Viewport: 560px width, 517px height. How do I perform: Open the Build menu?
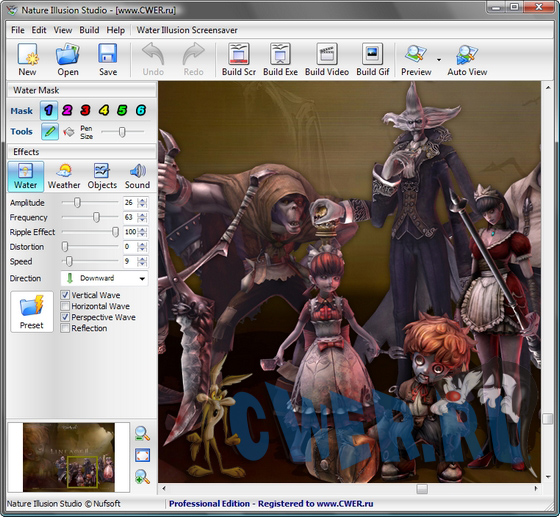89,30
